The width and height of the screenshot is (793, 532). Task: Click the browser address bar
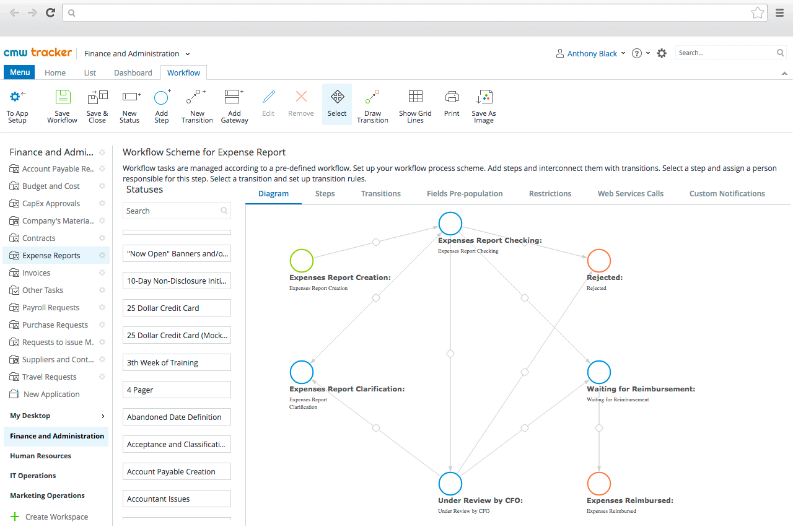[x=414, y=12]
